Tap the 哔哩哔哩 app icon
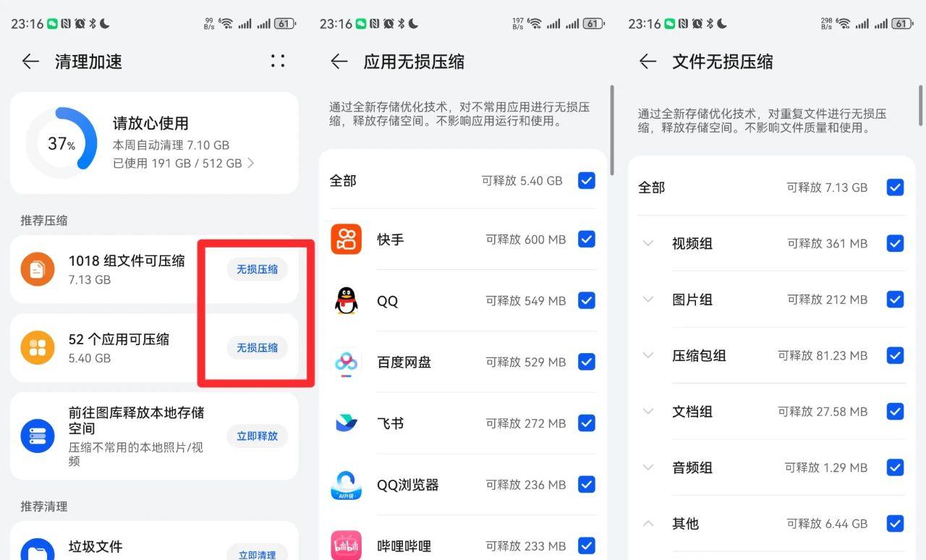 (x=347, y=545)
